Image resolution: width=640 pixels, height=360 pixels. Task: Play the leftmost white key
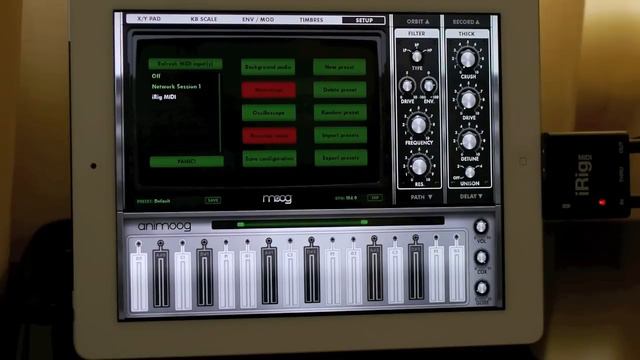click(x=139, y=282)
